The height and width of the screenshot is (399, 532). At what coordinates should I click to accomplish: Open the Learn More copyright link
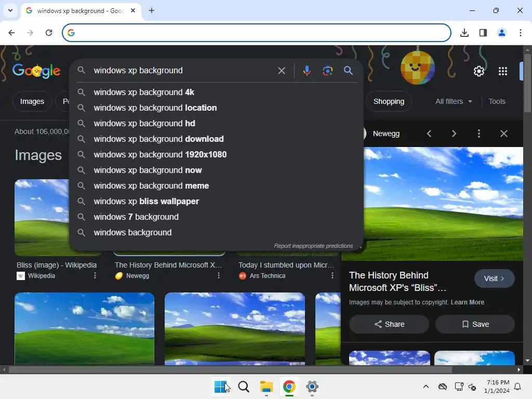(467, 302)
